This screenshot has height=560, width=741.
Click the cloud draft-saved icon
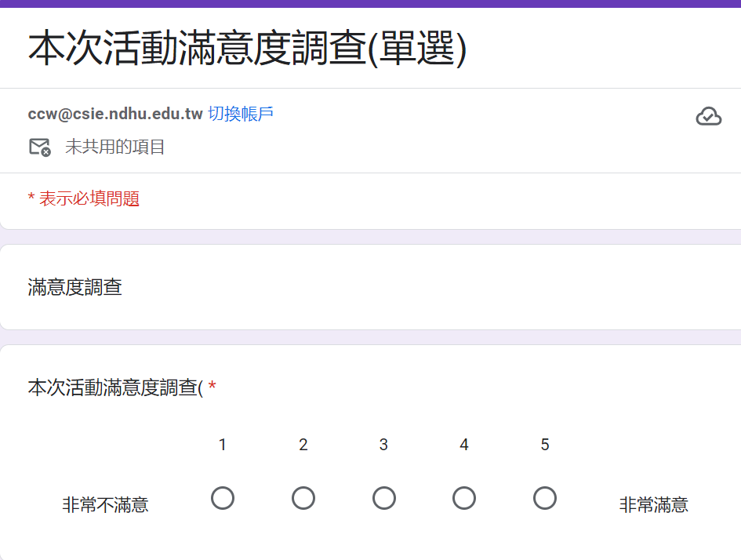pyautogui.click(x=708, y=117)
